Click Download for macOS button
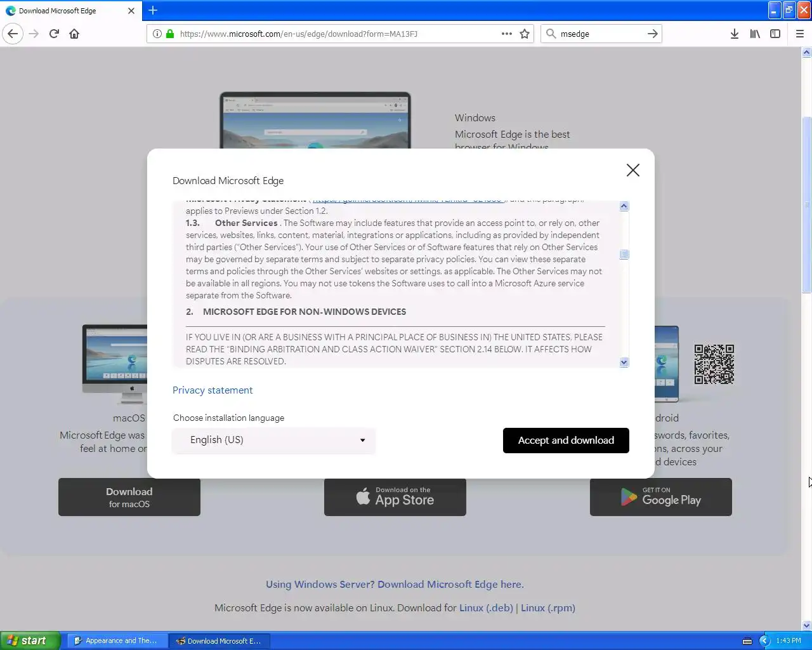Viewport: 812px width, 650px height. tap(129, 497)
